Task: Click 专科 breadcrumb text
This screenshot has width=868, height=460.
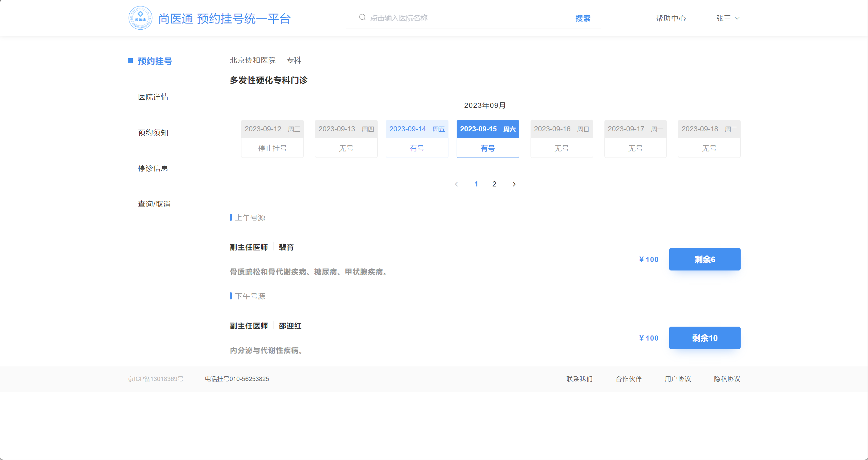Action: (x=294, y=60)
